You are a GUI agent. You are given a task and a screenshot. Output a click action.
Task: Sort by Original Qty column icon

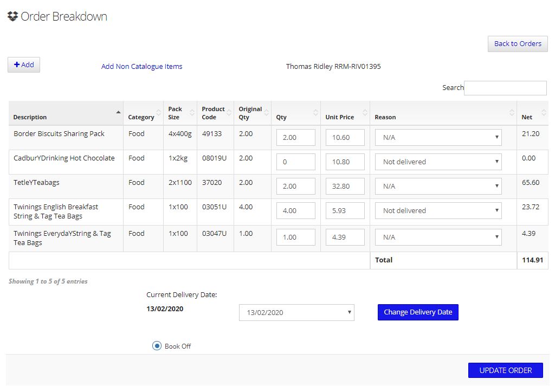266,113
